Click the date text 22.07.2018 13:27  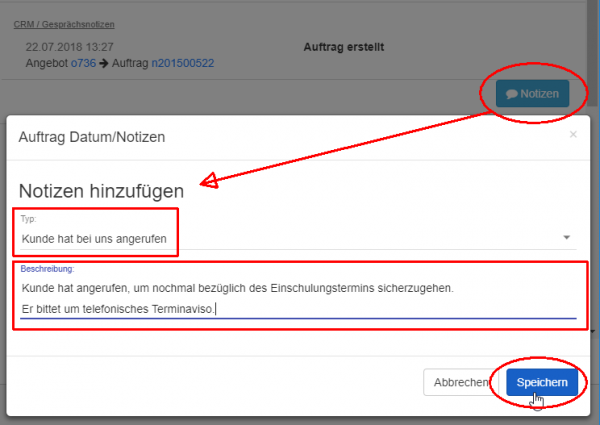pyautogui.click(x=70, y=47)
